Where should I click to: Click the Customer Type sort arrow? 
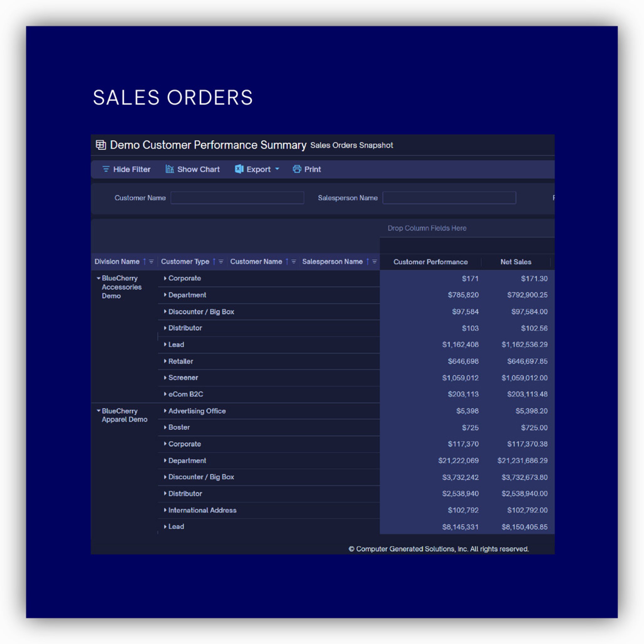pos(214,262)
